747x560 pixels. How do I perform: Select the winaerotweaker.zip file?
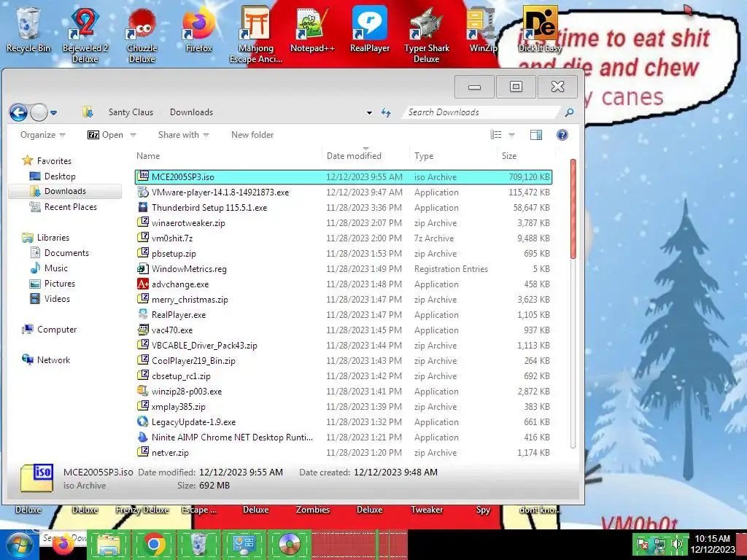(x=344, y=223)
